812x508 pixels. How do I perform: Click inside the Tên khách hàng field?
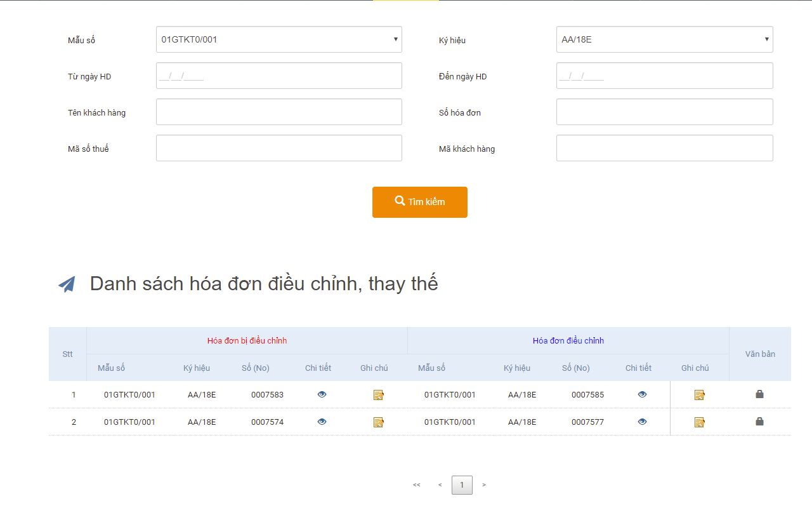click(279, 112)
